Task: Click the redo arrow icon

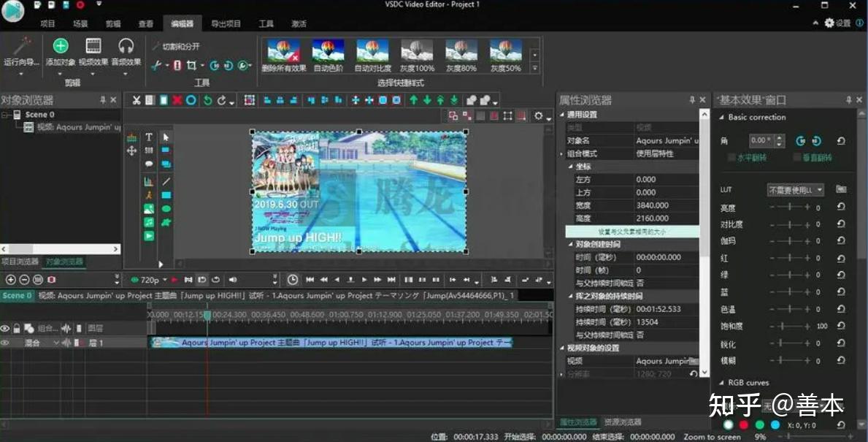Action: pyautogui.click(x=221, y=100)
